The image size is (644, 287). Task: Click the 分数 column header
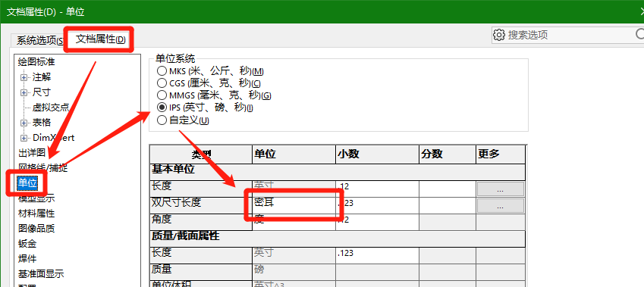448,154
